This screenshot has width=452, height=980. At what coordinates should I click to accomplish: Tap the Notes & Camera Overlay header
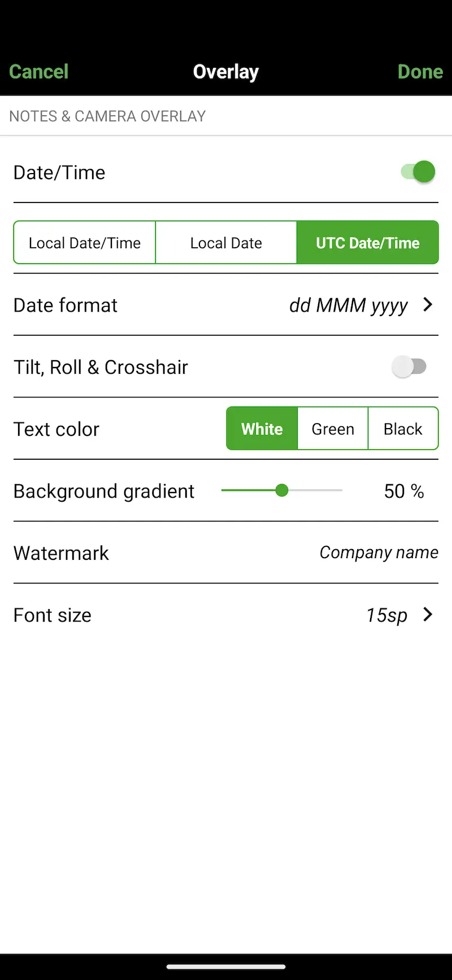[x=107, y=116]
